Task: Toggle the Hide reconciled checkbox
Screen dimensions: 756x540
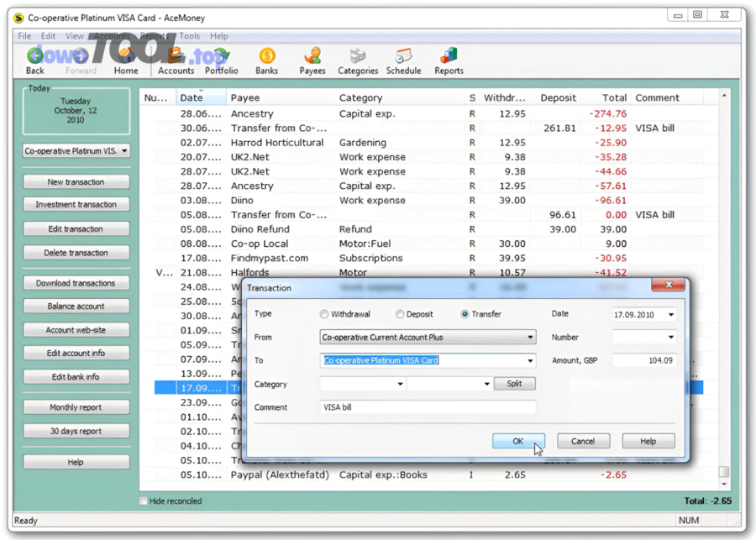Action: coord(143,501)
